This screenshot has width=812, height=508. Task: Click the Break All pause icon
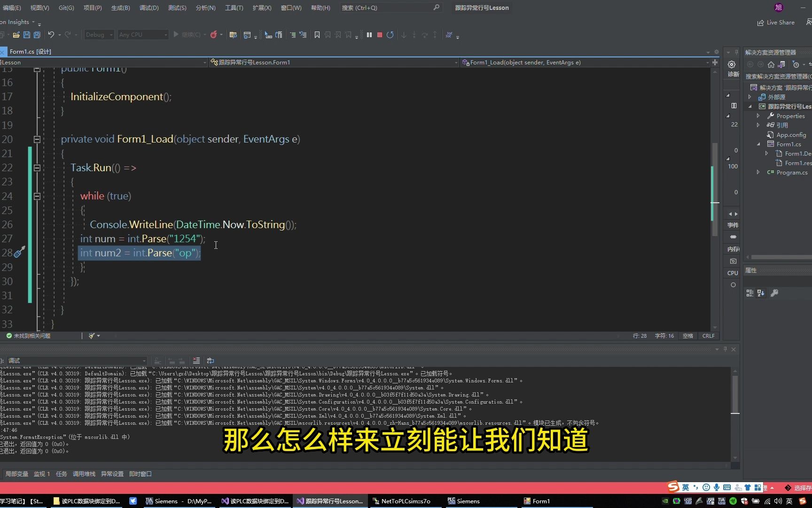point(369,34)
